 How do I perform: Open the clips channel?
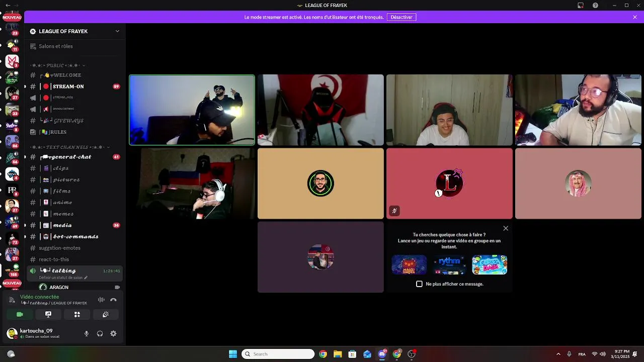tap(75, 168)
